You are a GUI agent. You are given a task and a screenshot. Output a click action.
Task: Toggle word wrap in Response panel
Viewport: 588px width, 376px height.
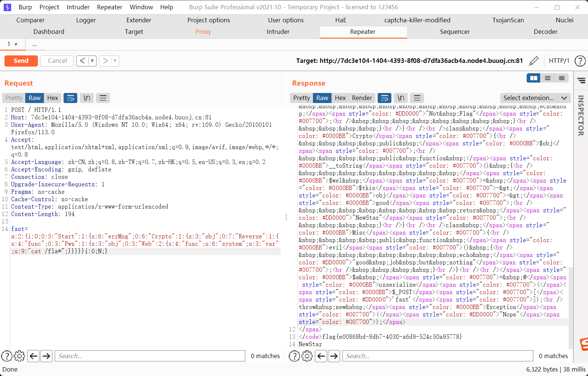coord(385,98)
